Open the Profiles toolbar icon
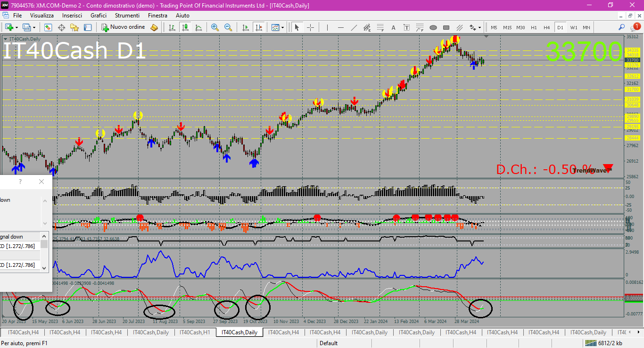The image size is (644, 348). click(x=26, y=27)
